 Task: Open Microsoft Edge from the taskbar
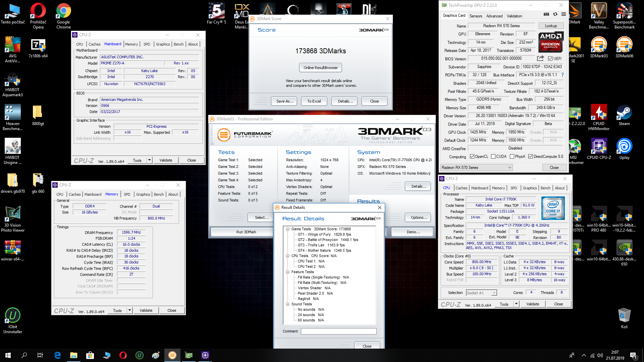point(57,355)
